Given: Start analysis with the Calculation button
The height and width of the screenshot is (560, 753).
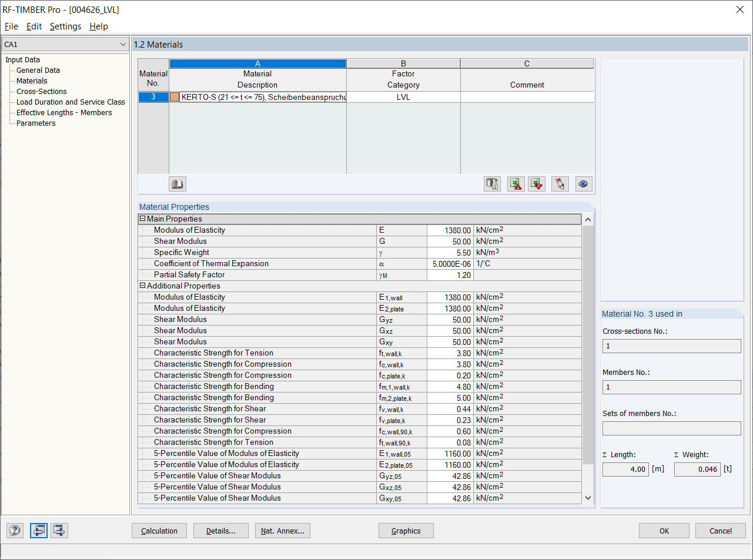Looking at the screenshot, I should tap(159, 530).
